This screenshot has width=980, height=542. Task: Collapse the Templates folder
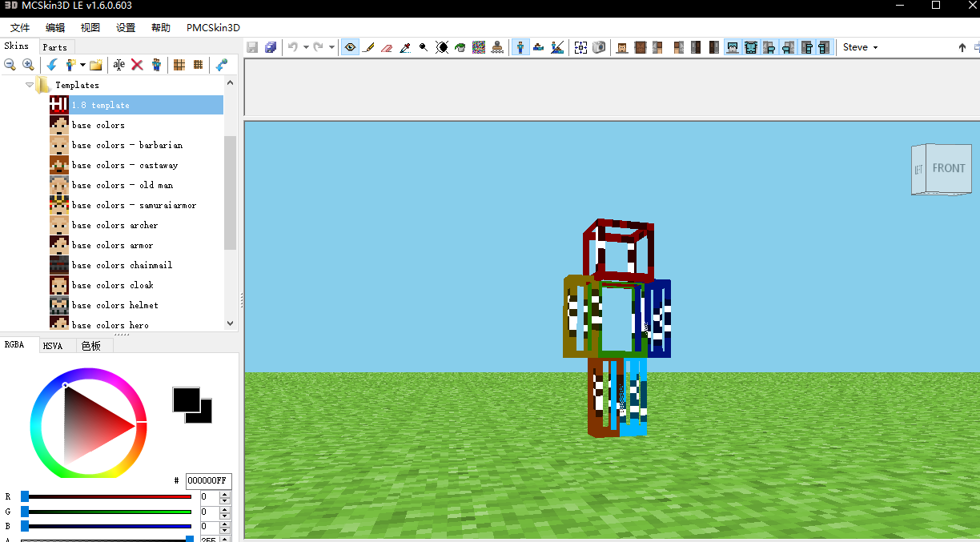tap(30, 84)
